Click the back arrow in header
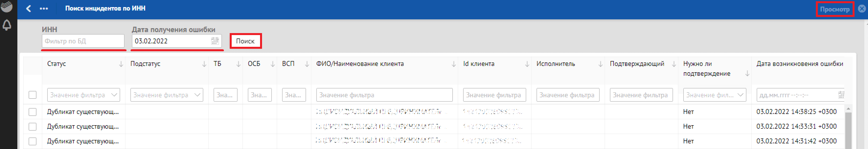This screenshot has width=868, height=149. [x=29, y=8]
